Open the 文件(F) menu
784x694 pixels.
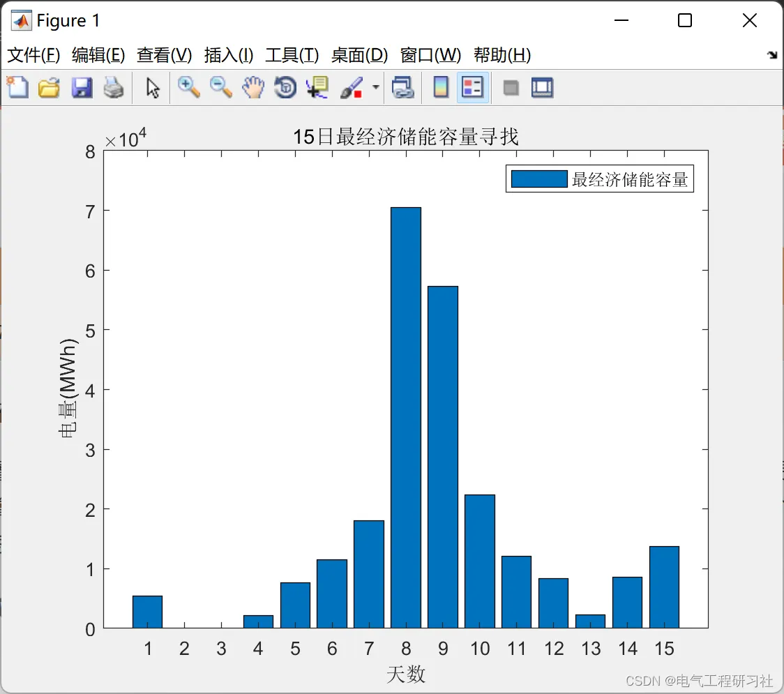(x=33, y=54)
